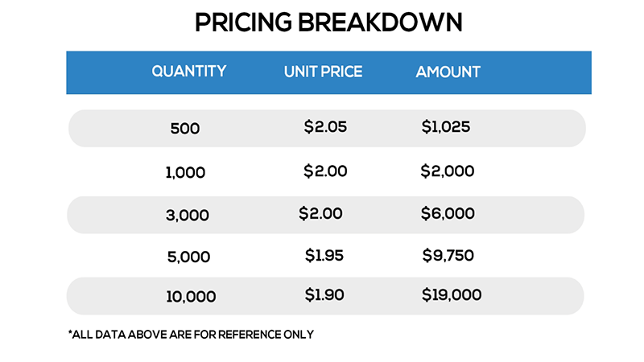644x362 pixels.
Task: Click the UNIT PRICE column header
Action: click(323, 72)
